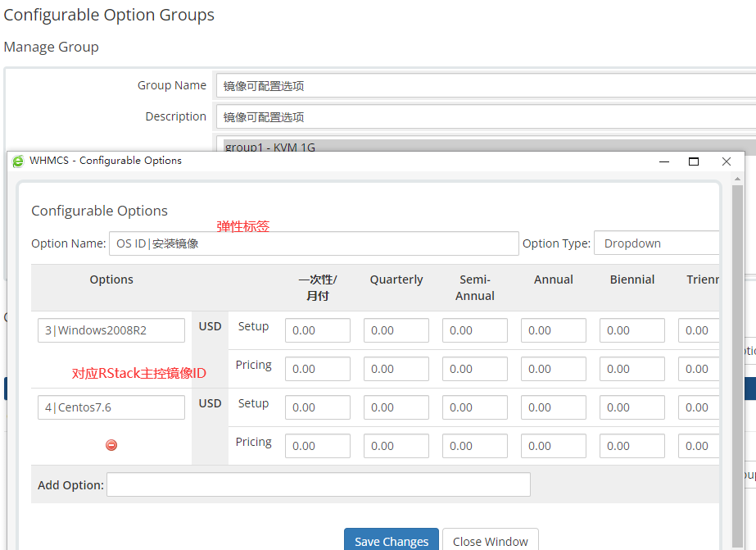Click Centos7.6 Pricing Biennial field
Image resolution: width=756 pixels, height=550 pixels.
click(632, 446)
